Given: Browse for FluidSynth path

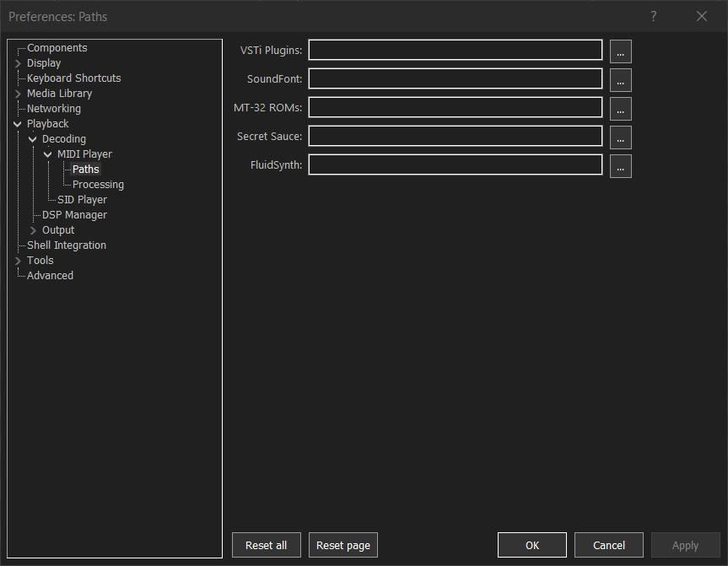Looking at the screenshot, I should click(x=620, y=166).
